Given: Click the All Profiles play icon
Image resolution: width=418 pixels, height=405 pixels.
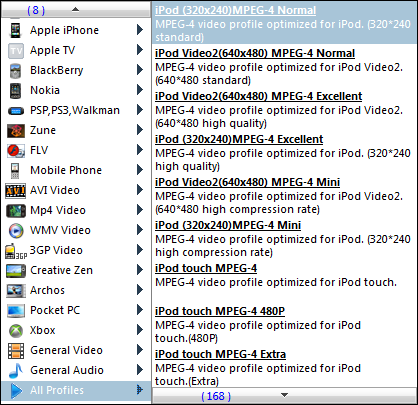Looking at the screenshot, I should coord(16,391).
